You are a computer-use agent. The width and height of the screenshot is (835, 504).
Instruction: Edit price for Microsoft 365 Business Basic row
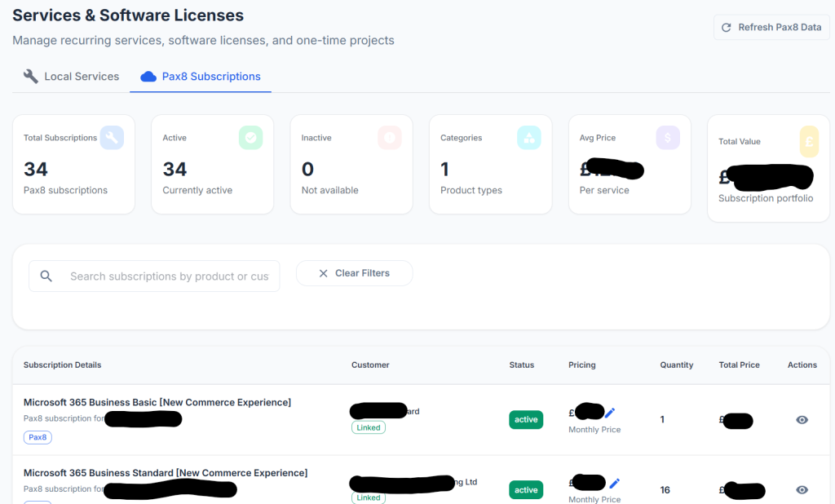[x=610, y=413]
